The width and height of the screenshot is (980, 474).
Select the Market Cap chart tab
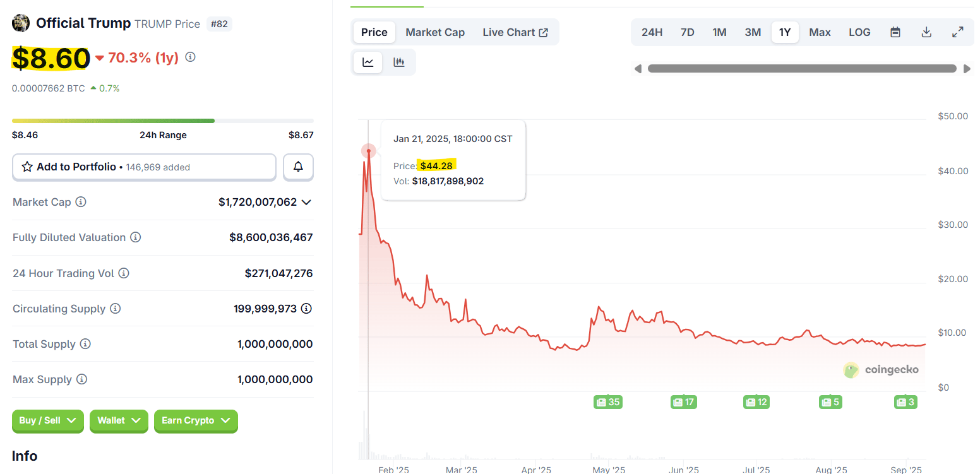[435, 32]
